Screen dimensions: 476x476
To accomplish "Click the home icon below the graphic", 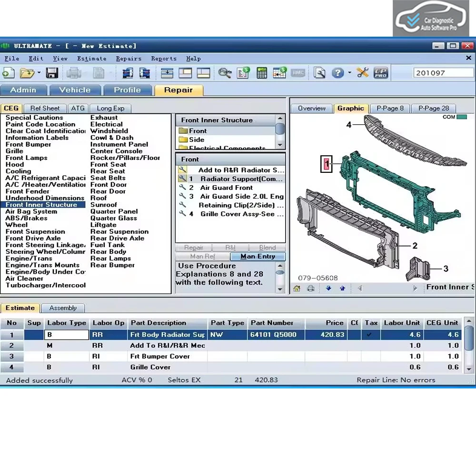I will coord(297,288).
